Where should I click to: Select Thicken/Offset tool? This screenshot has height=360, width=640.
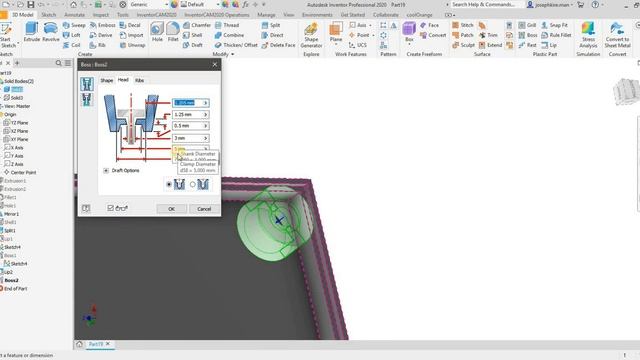(x=236, y=45)
